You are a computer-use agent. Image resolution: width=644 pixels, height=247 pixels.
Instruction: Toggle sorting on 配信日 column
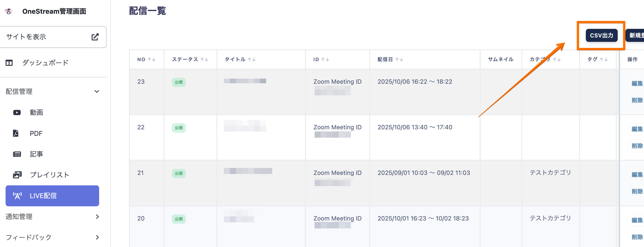coord(399,60)
